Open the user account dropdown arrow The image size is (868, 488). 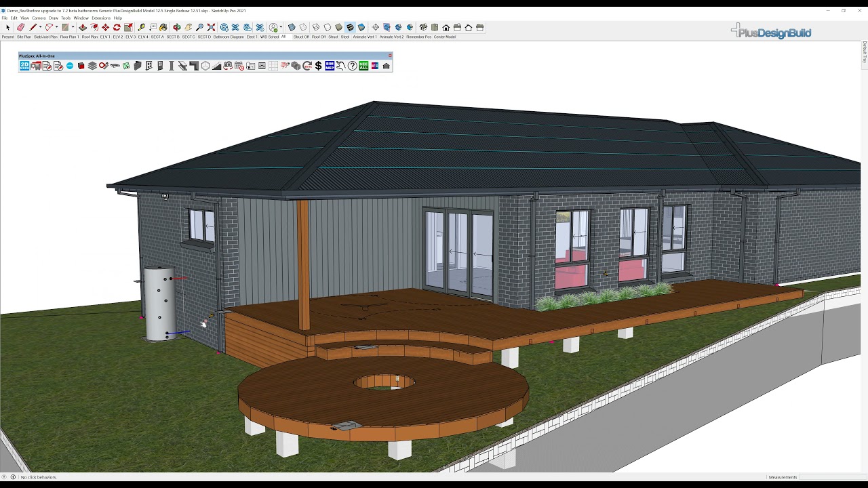click(x=281, y=28)
